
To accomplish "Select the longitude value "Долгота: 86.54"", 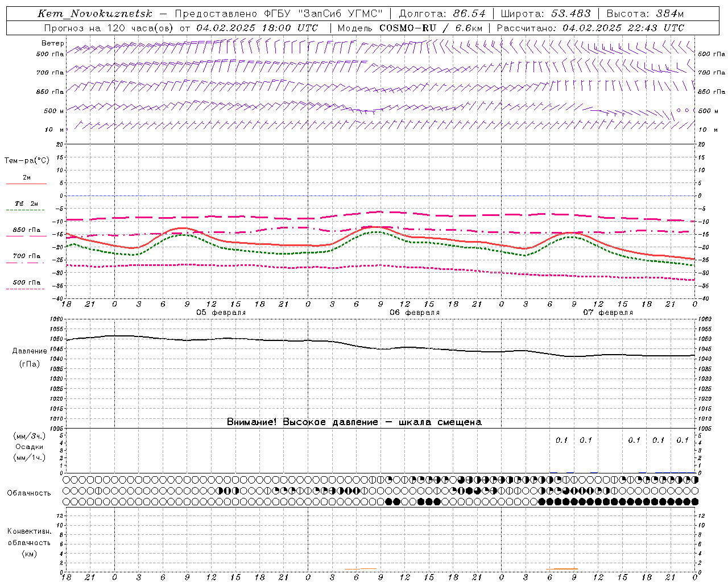I will coord(442,14).
